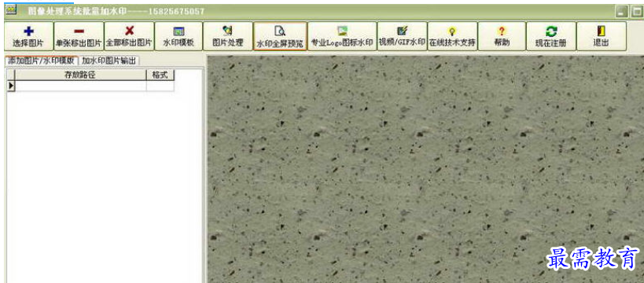Maximize the watermark application window
Image resolution: width=644 pixels, height=283 pixels.
pyautogui.click(x=637, y=12)
